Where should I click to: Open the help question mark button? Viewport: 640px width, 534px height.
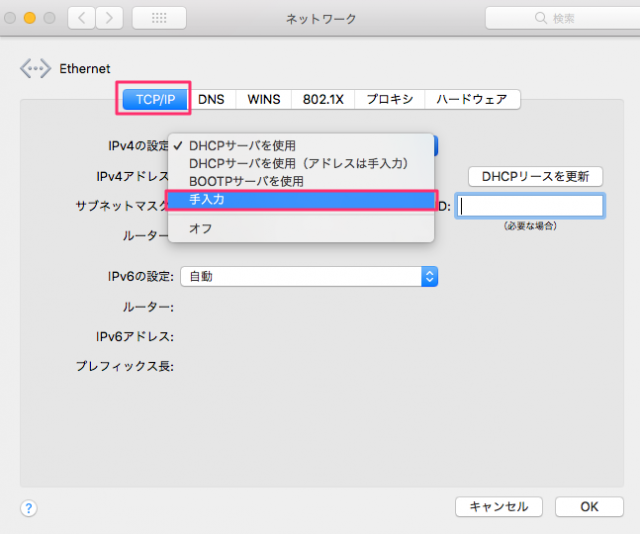click(29, 508)
